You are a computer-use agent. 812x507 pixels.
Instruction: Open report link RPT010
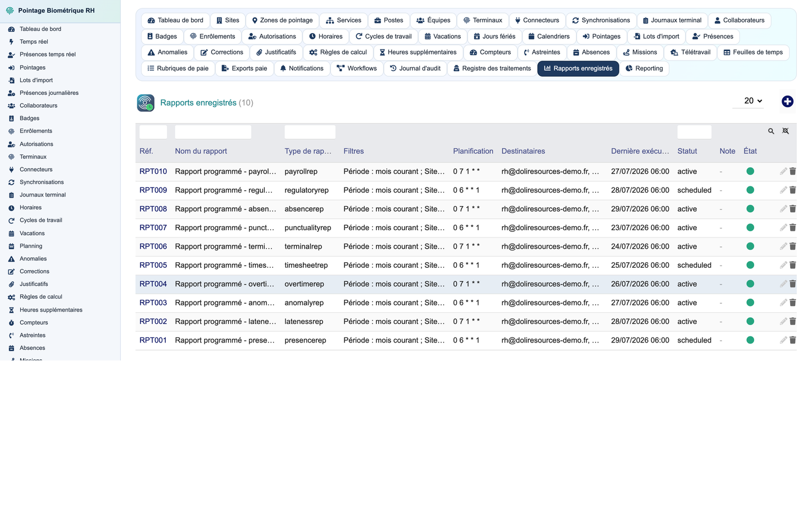tap(153, 171)
